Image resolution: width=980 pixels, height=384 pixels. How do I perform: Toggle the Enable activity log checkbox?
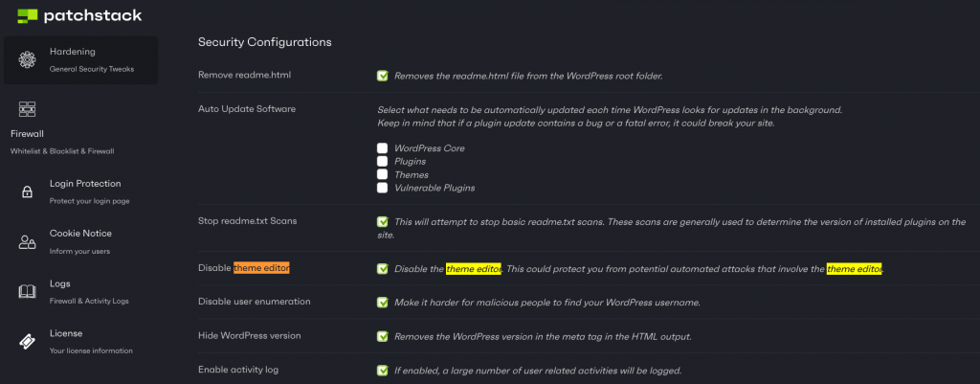point(383,371)
